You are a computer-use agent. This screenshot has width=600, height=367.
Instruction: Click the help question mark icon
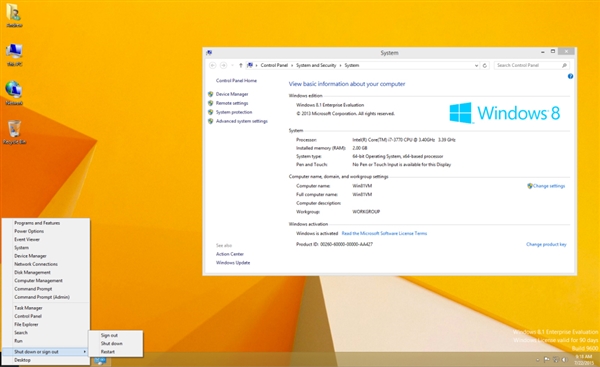point(570,76)
